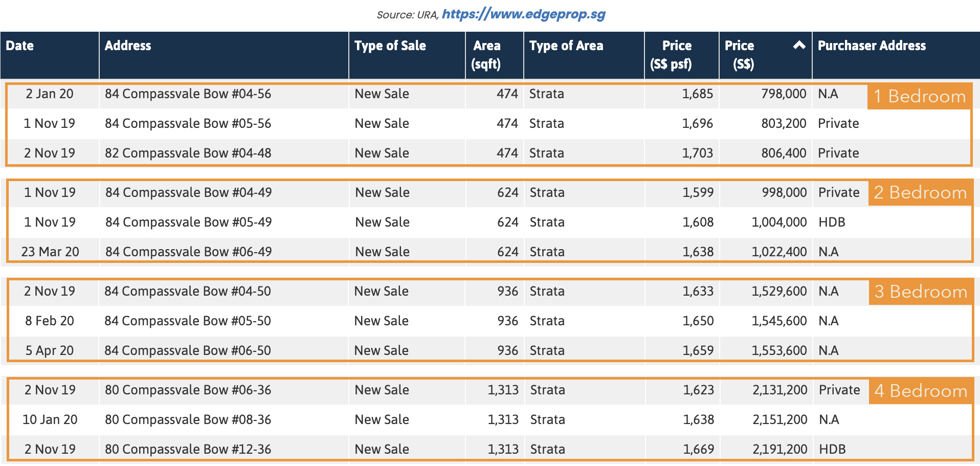Click the price 1,545,600
The image size is (980, 466).
779,321
